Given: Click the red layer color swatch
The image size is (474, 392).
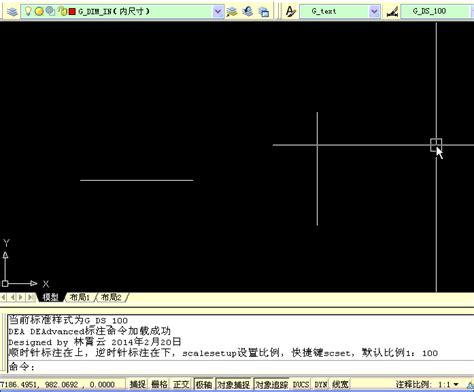Looking at the screenshot, I should (x=72, y=12).
